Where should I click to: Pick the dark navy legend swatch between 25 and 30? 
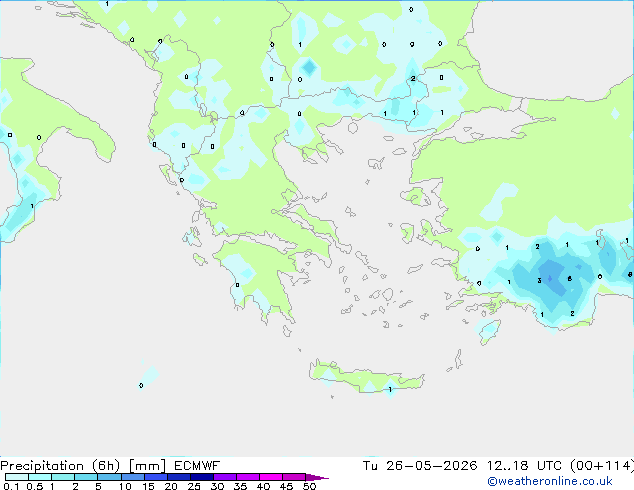202,477
